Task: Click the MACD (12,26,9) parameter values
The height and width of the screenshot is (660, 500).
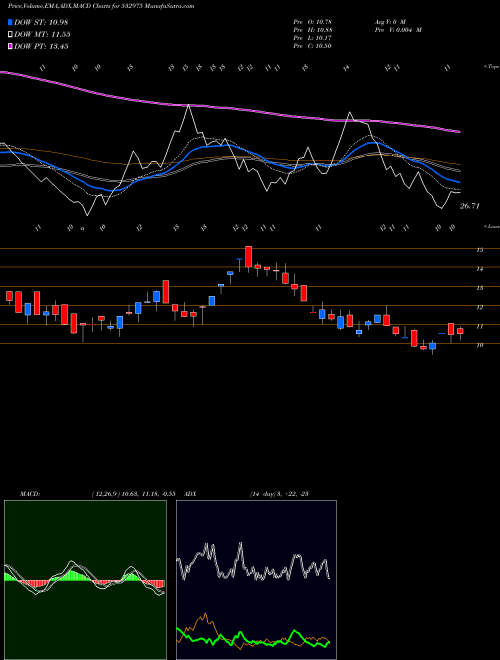Action: [x=133, y=493]
